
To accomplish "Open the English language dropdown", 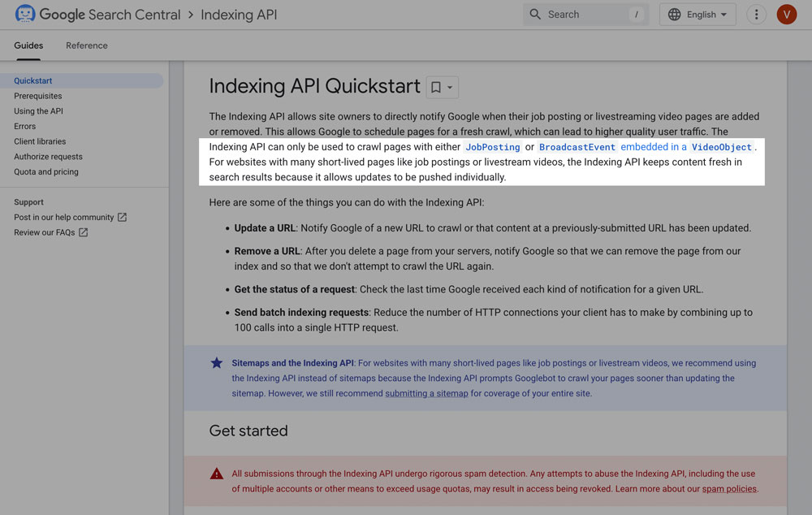I will 698,15.
